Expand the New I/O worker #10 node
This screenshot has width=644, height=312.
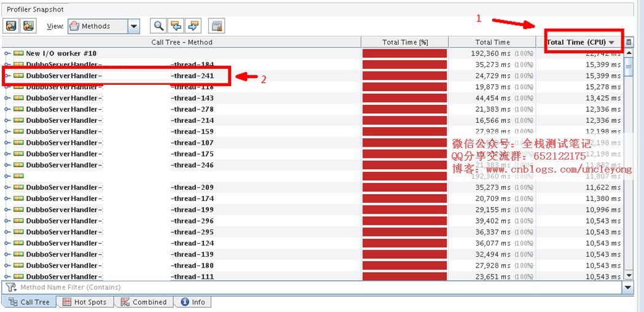click(x=7, y=53)
